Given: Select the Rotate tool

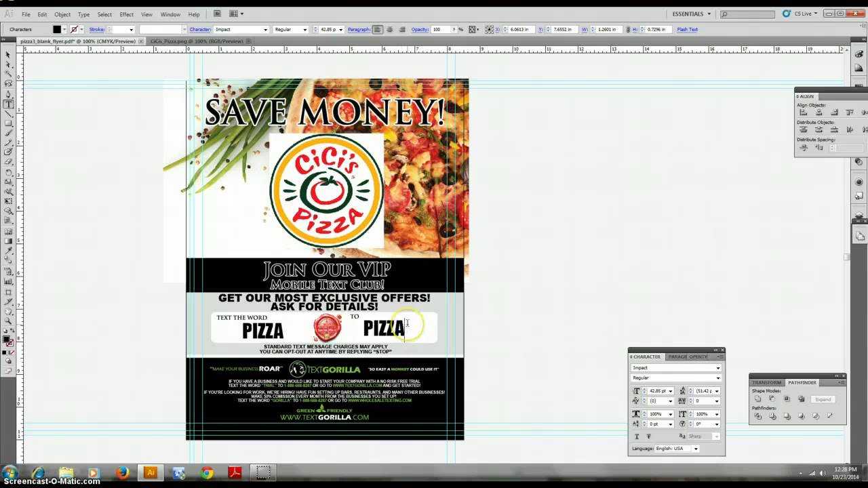Looking at the screenshot, I should click(x=8, y=173).
